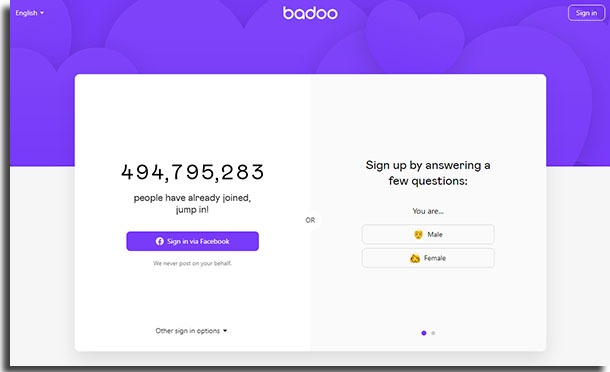Sign in via Facebook
Viewport: 610px width, 372px height.
(193, 241)
